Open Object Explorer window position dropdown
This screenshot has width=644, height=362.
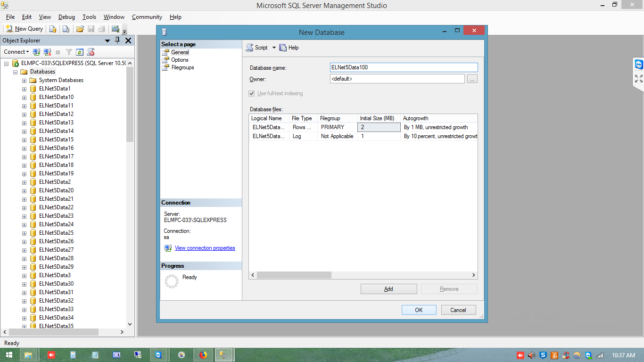(x=107, y=41)
